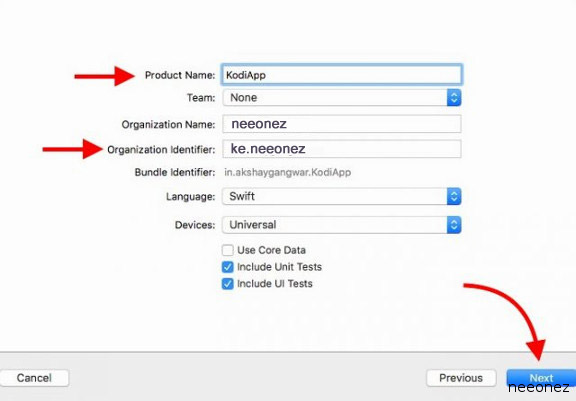Viewport: 576px width, 401px height.
Task: Click the Bundle Identifier text in.akshaygangwar.KodiApp
Action: (x=288, y=173)
